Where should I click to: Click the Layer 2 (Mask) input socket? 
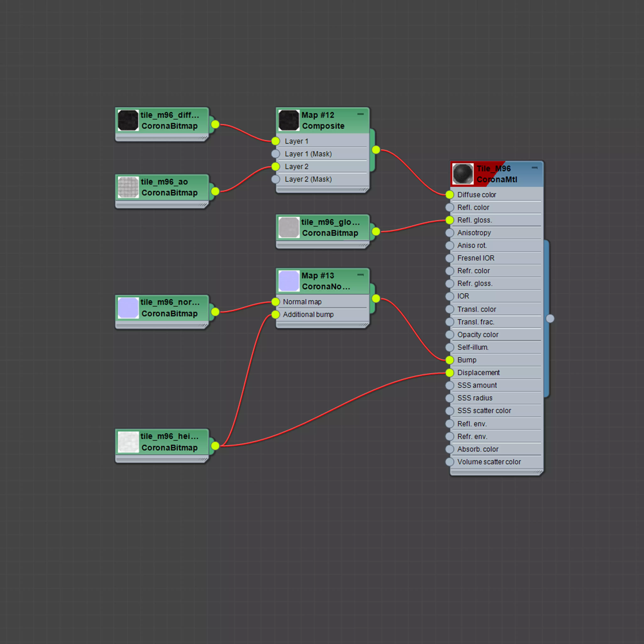(x=276, y=179)
